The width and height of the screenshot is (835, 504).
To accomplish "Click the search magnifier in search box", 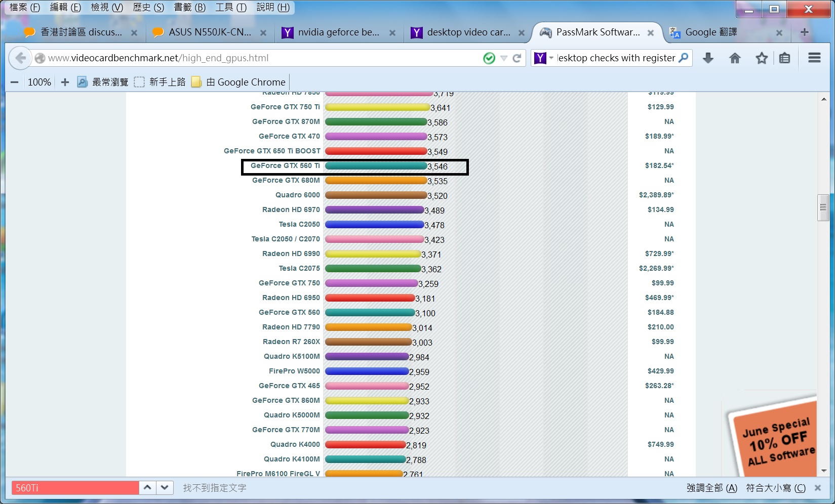I will pyautogui.click(x=683, y=58).
